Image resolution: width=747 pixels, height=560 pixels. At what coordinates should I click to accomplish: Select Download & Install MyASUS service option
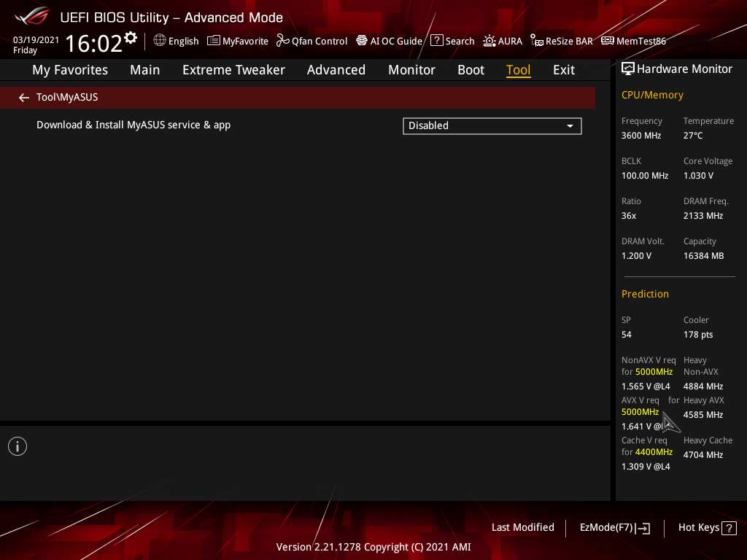coord(133,125)
